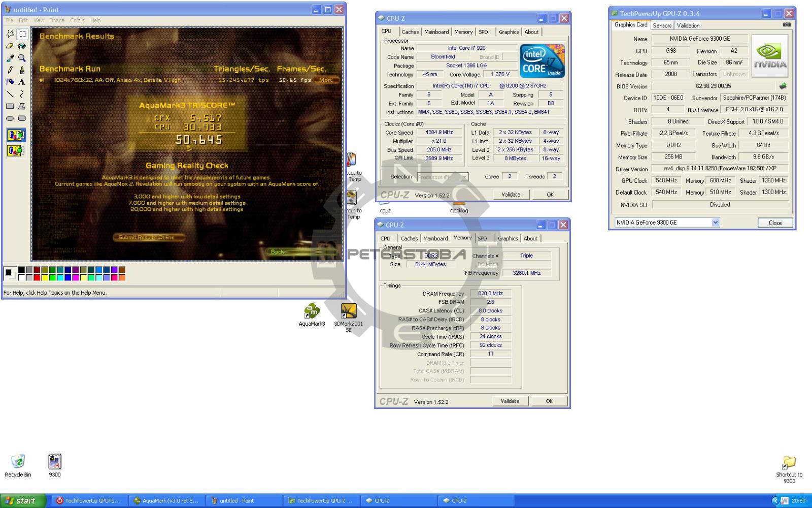
Task: Click OK in CPU-Z processor window
Action: [550, 195]
